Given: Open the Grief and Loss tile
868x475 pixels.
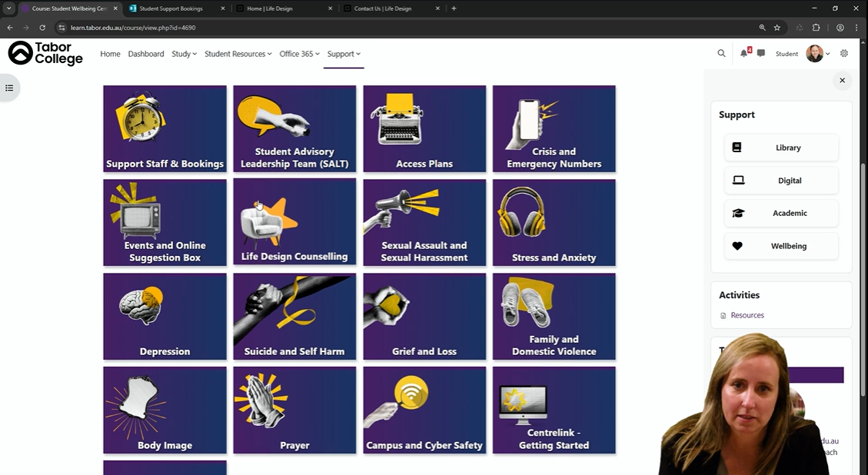Looking at the screenshot, I should coord(424,316).
